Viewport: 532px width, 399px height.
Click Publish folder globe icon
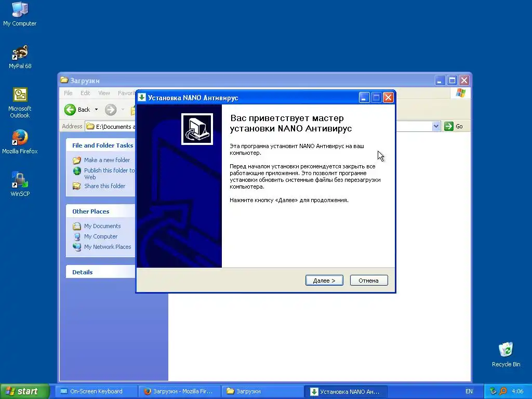coord(77,170)
